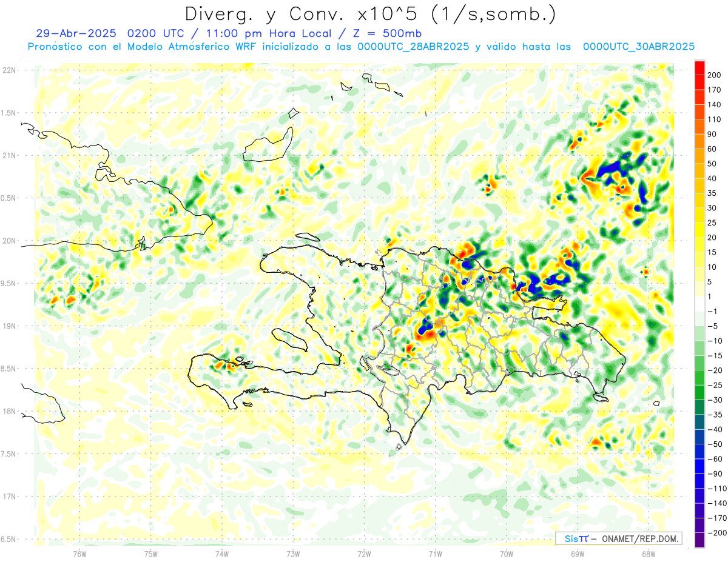
Task: Click the '70W' longitude label
Action: click(x=507, y=554)
